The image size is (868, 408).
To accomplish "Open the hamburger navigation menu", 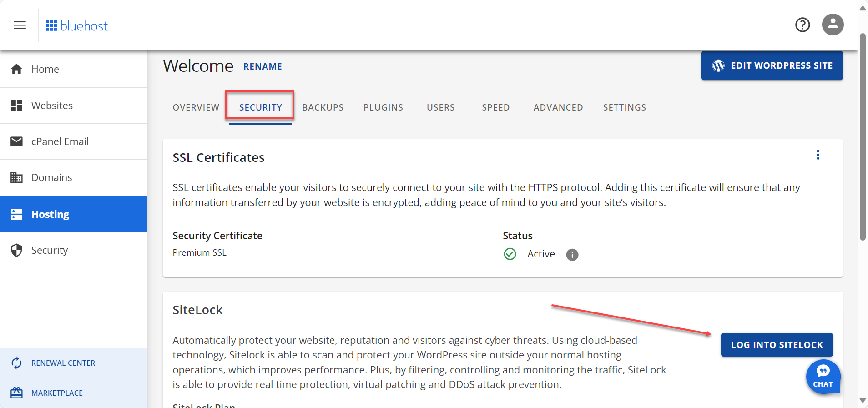I will (x=20, y=25).
